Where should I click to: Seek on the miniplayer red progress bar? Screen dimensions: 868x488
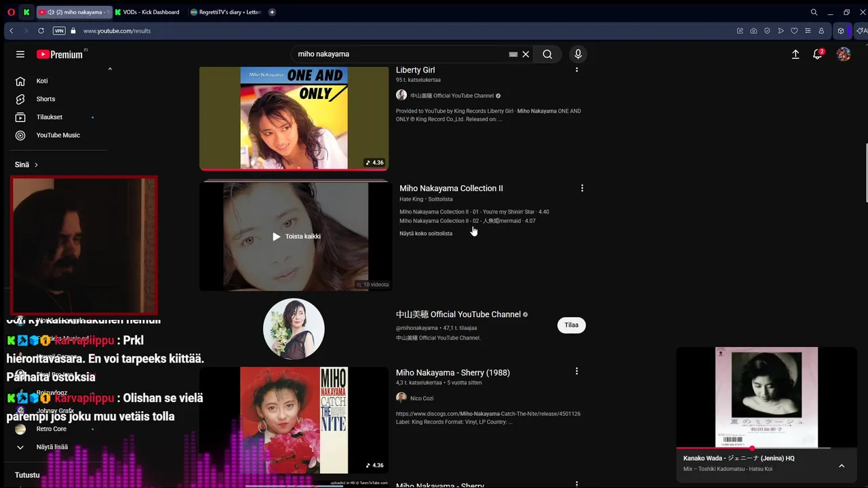point(766,448)
